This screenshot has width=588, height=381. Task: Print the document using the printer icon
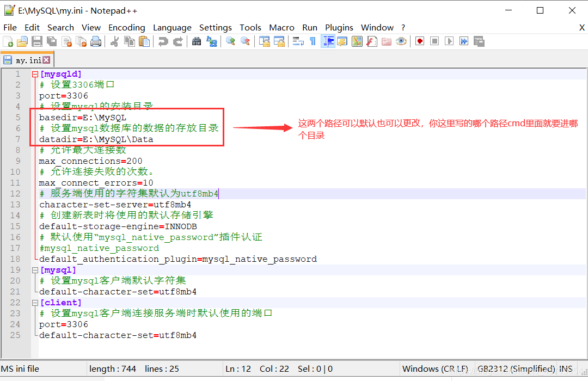[x=96, y=41]
